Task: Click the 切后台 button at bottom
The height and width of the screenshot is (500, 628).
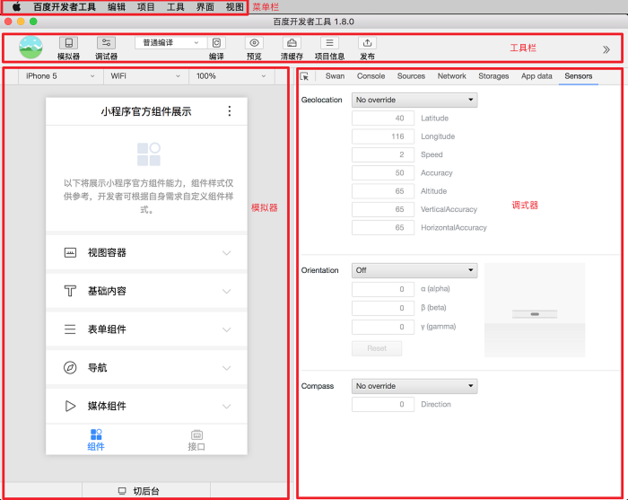Action: click(146, 491)
